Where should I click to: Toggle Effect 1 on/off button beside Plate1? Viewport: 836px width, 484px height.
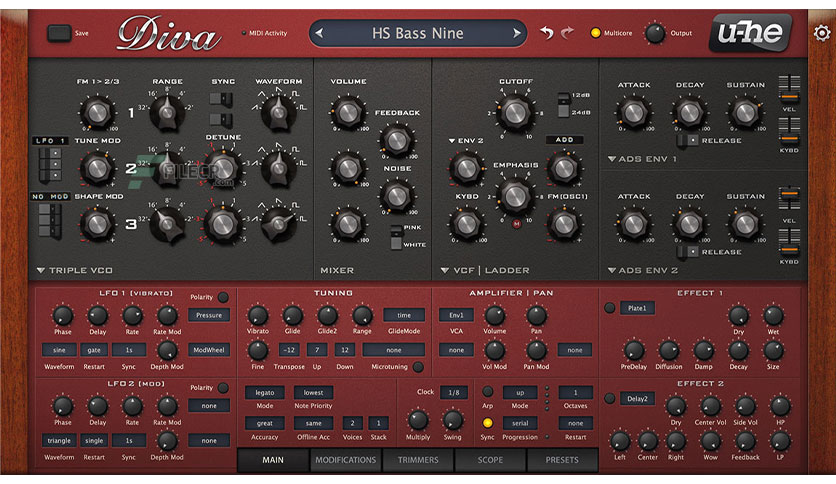pos(609,308)
